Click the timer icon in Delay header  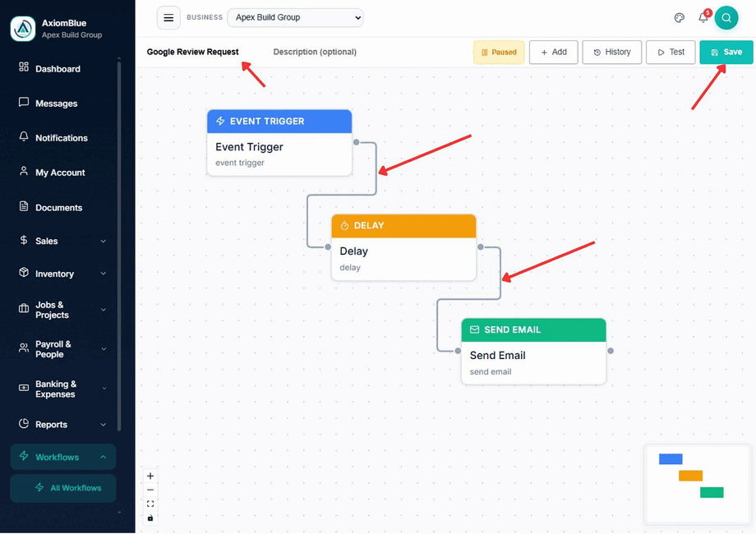[x=344, y=226]
